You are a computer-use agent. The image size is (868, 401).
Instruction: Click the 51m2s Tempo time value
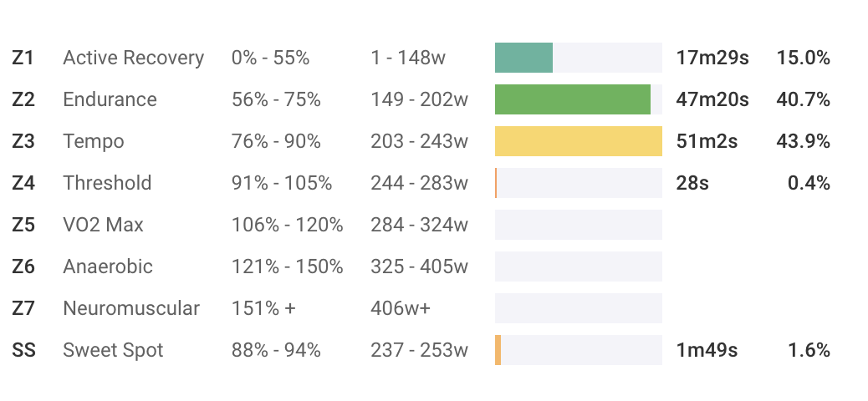point(707,141)
